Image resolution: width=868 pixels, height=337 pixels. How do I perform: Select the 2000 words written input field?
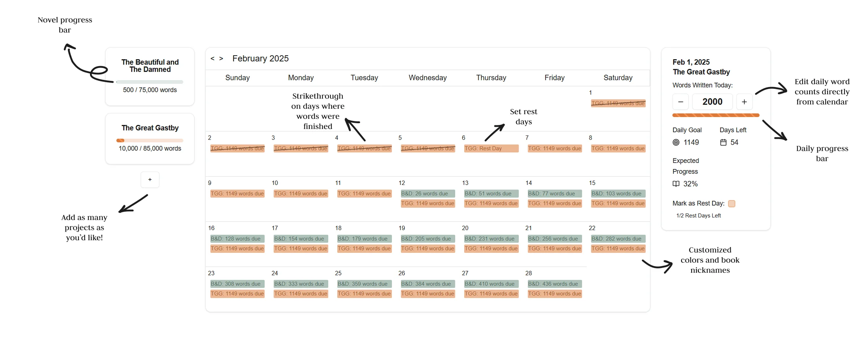[x=712, y=101]
